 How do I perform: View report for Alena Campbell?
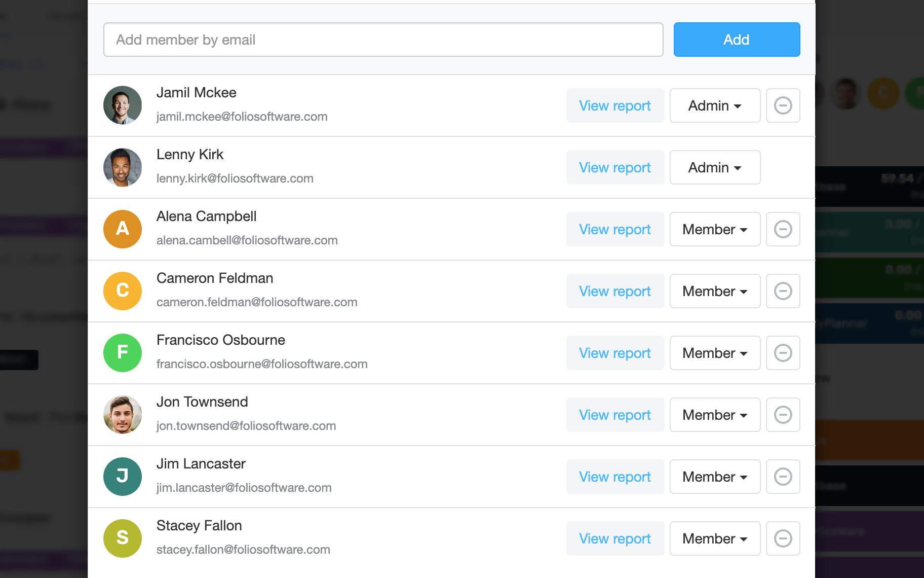point(615,229)
